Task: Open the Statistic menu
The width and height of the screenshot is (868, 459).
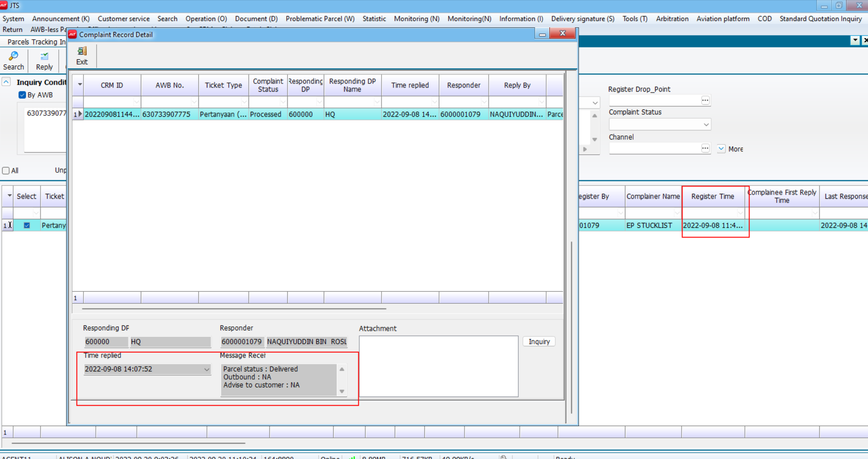Action: point(374,19)
